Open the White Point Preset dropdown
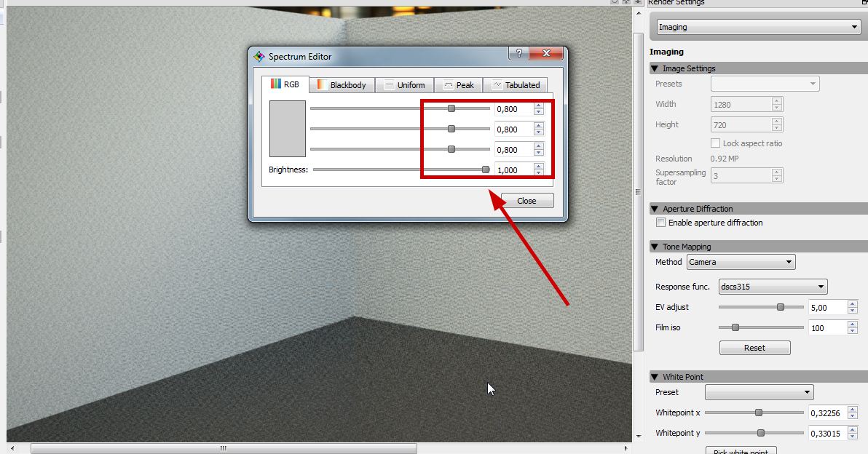The height and width of the screenshot is (454, 868). pyautogui.click(x=759, y=392)
